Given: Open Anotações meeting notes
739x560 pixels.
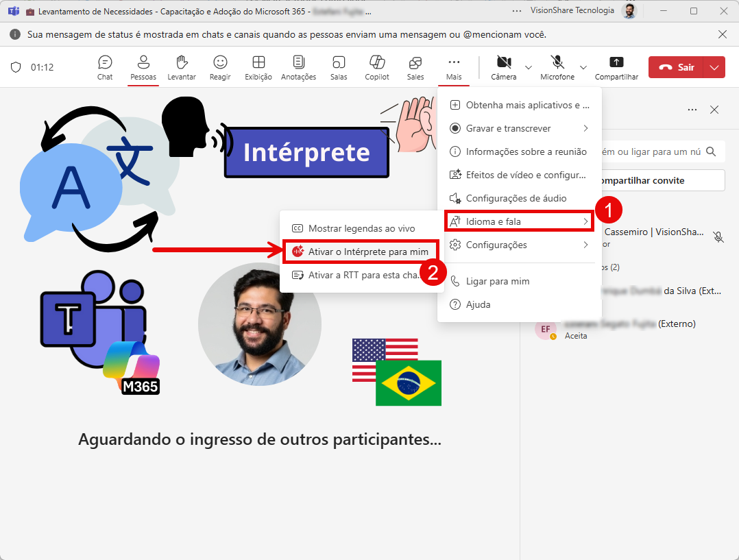Looking at the screenshot, I should click(298, 67).
